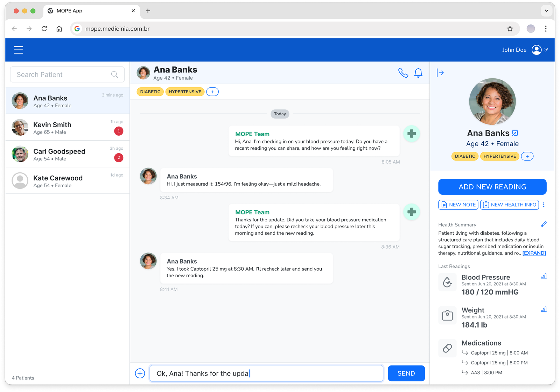The height and width of the screenshot is (392, 560).
Task: Expand the full Health Summary text
Action: pyautogui.click(x=534, y=253)
